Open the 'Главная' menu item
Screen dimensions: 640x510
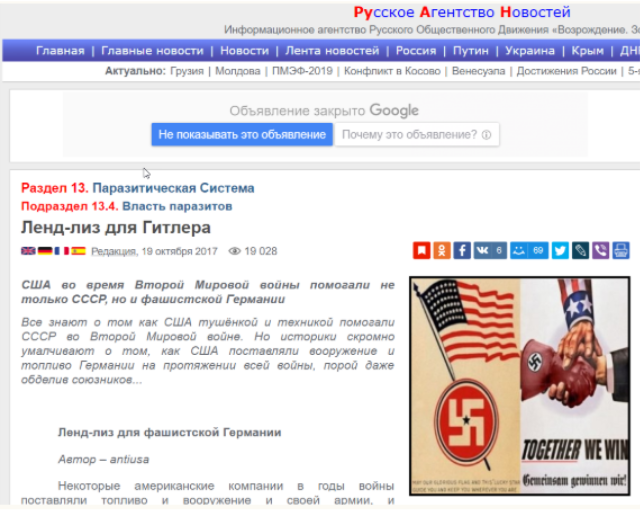point(60,51)
